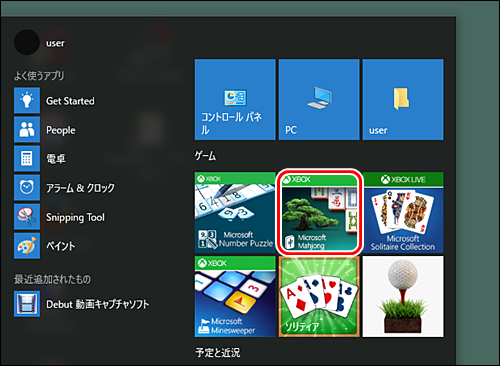Image resolution: width=500 pixels, height=366 pixels.
Task: Click the Get Started label
Action: tap(70, 101)
